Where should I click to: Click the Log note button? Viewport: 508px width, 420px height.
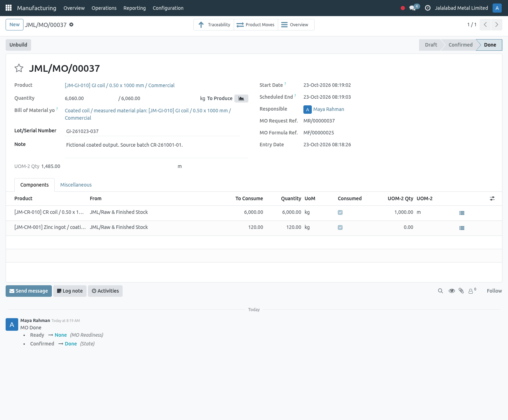[x=70, y=291]
